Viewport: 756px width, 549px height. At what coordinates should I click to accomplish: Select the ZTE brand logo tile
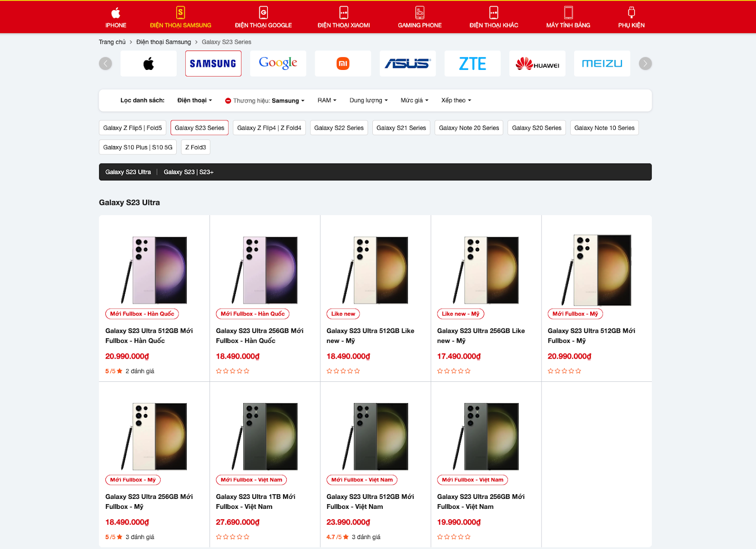point(472,63)
